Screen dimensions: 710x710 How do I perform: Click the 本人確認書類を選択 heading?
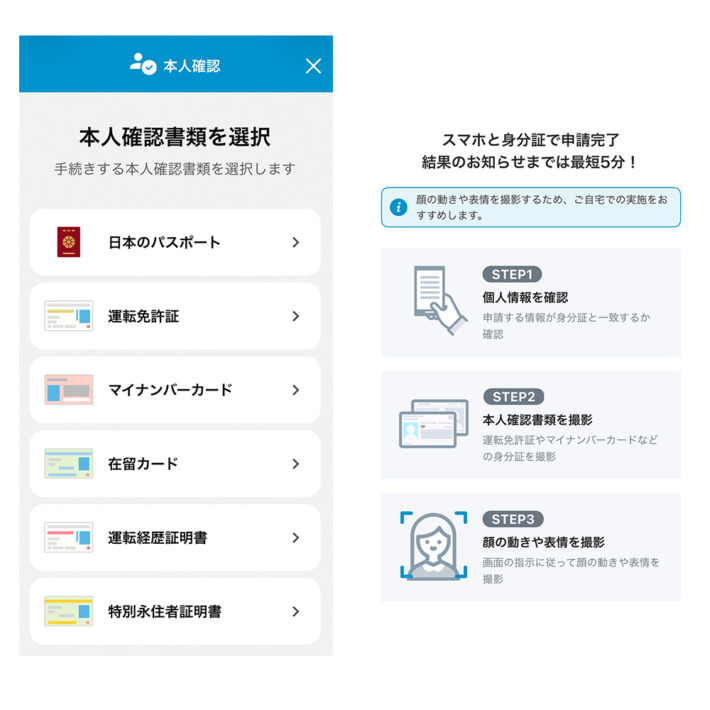[175, 137]
